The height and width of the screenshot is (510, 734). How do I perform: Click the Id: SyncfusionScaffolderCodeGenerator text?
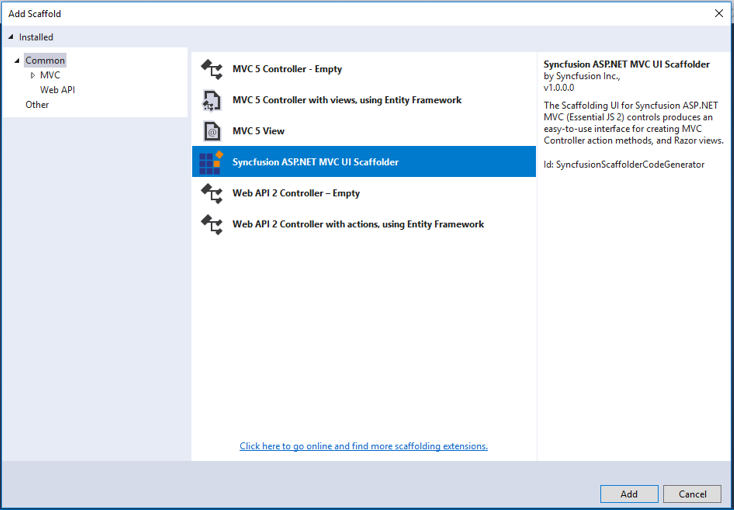coord(624,165)
